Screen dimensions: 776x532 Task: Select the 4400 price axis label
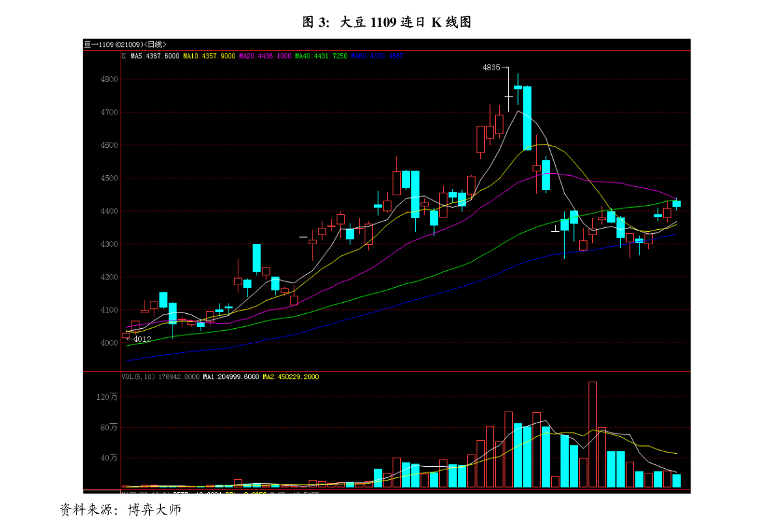pyautogui.click(x=109, y=211)
